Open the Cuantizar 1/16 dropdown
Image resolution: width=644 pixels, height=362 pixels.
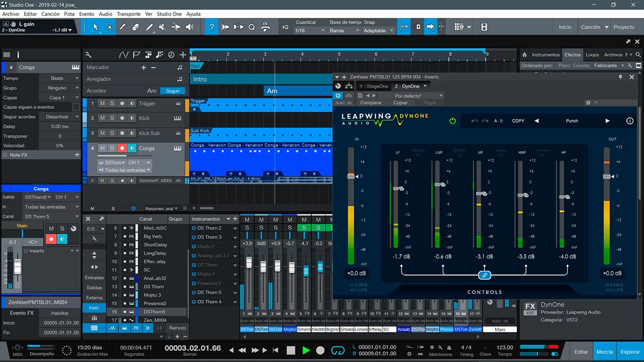pos(310,31)
